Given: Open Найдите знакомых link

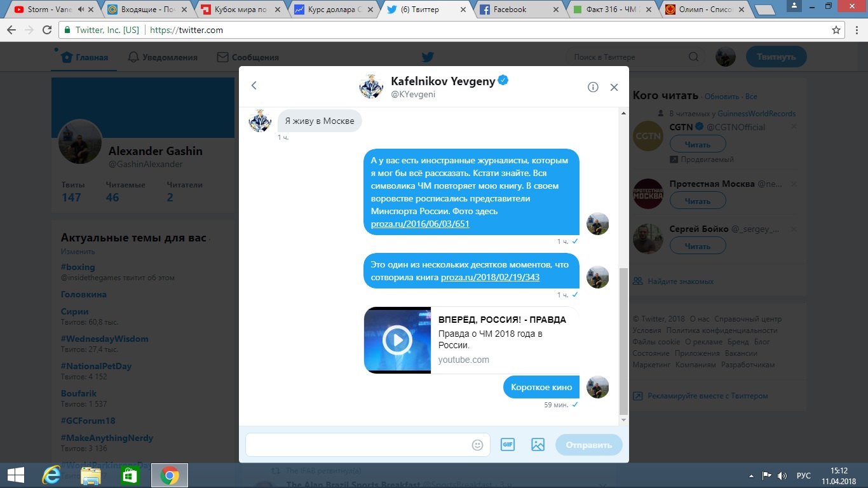Looking at the screenshot, I should [681, 281].
